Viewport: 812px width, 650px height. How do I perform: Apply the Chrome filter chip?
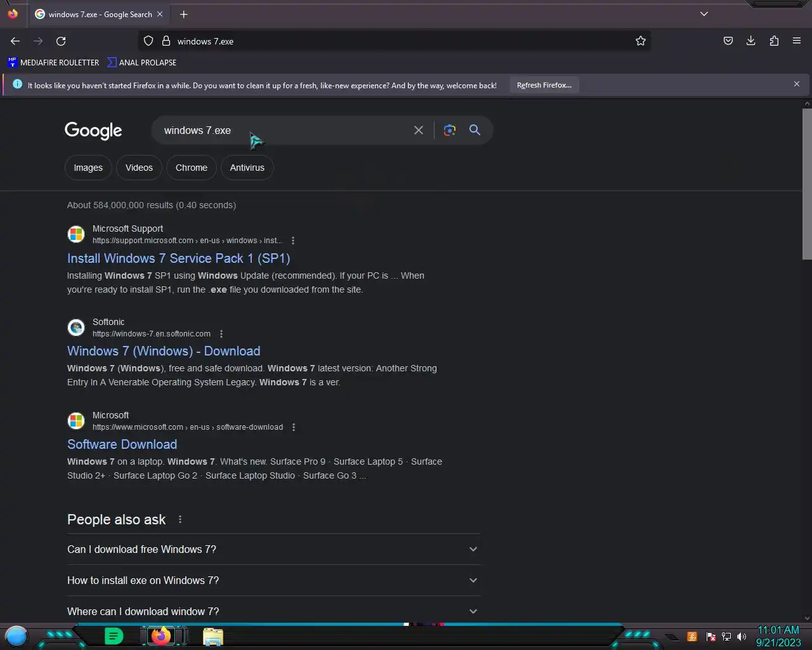click(x=192, y=168)
